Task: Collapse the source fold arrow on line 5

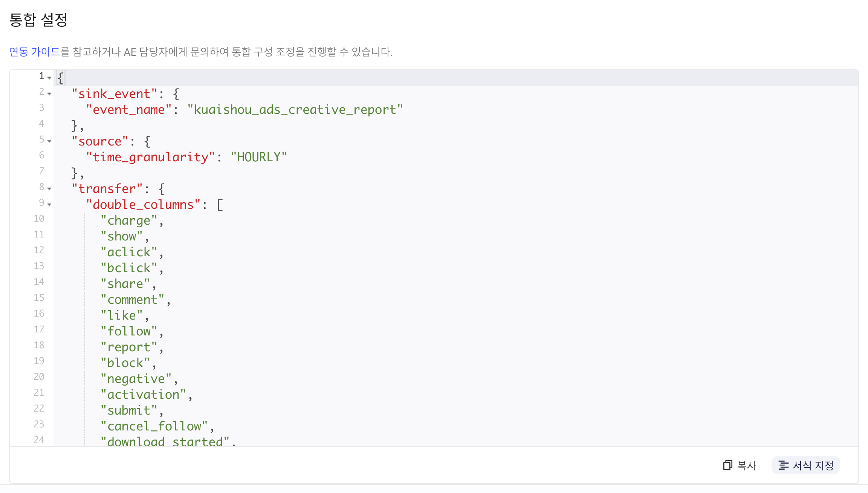Action: click(x=49, y=141)
